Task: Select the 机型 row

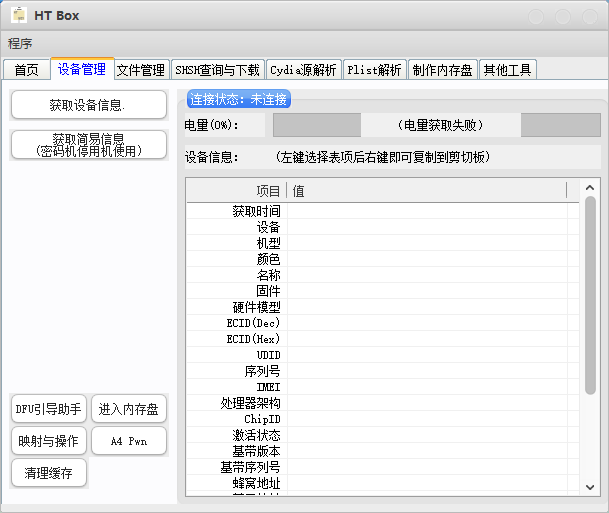Action: (382, 243)
